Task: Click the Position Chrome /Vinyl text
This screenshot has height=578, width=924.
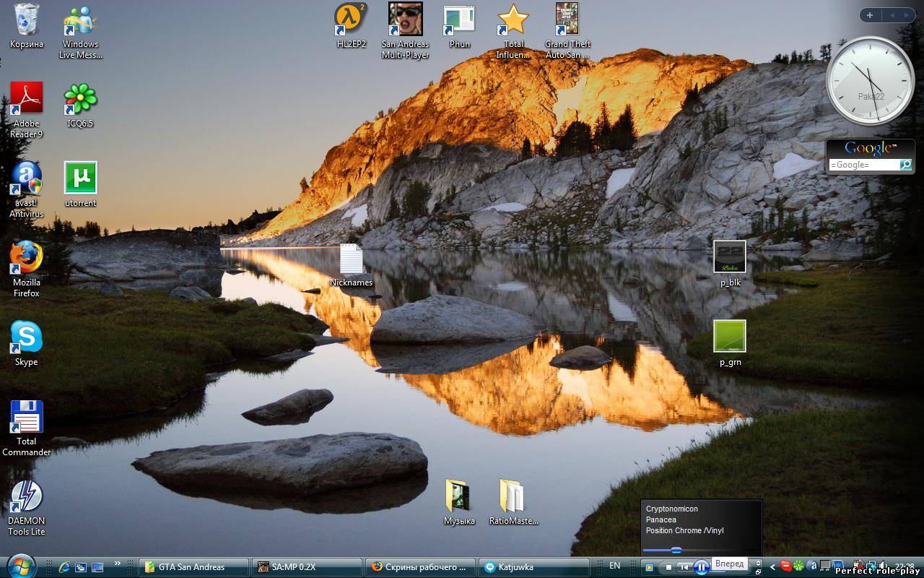Action: coord(684,530)
